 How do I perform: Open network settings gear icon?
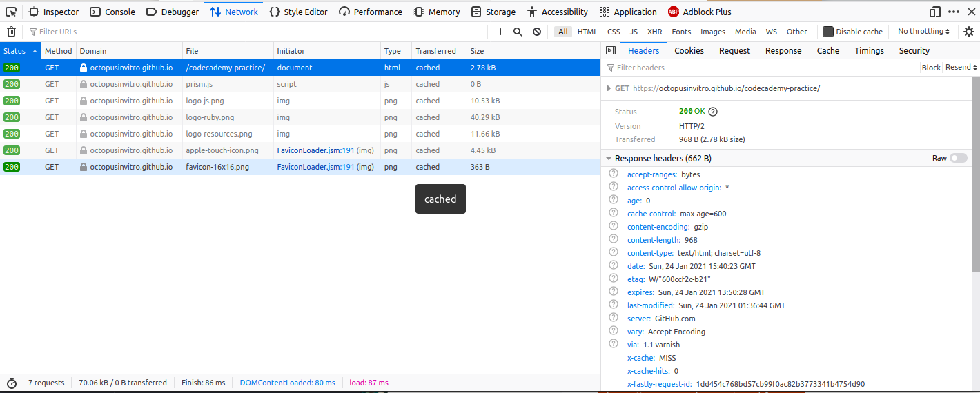point(969,32)
